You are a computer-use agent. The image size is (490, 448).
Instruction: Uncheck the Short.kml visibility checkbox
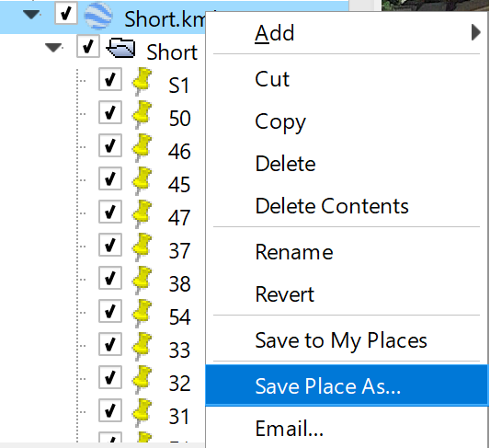click(66, 13)
